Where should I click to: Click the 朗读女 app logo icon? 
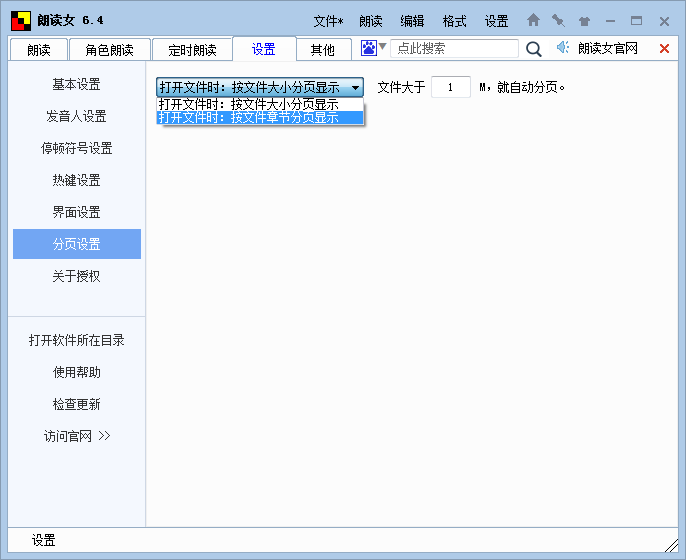(21, 21)
